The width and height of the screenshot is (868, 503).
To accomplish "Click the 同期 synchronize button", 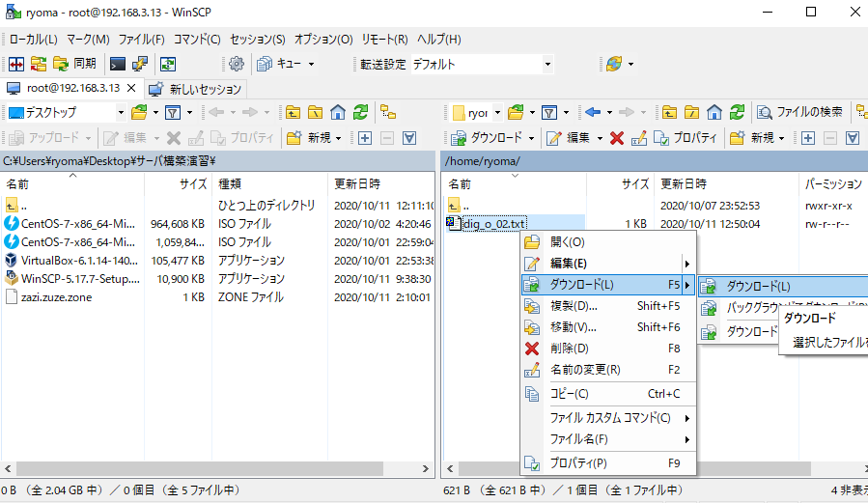I will pyautogui.click(x=75, y=64).
